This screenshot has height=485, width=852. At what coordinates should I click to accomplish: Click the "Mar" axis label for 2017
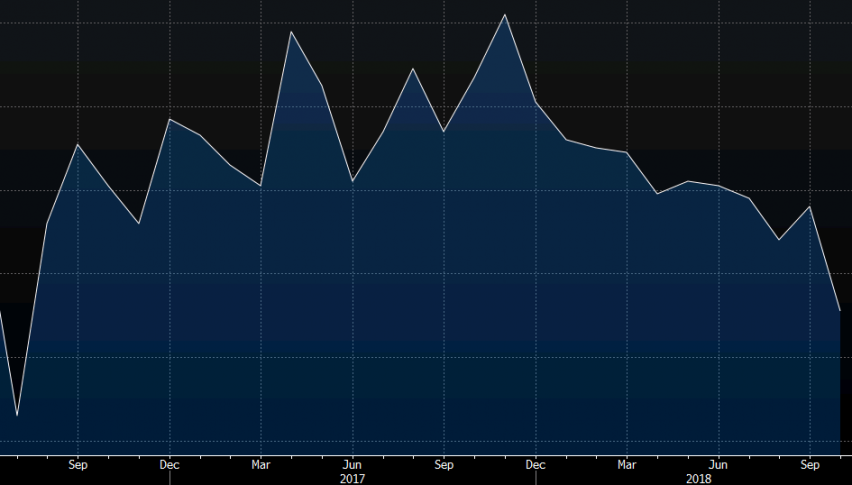tap(261, 465)
